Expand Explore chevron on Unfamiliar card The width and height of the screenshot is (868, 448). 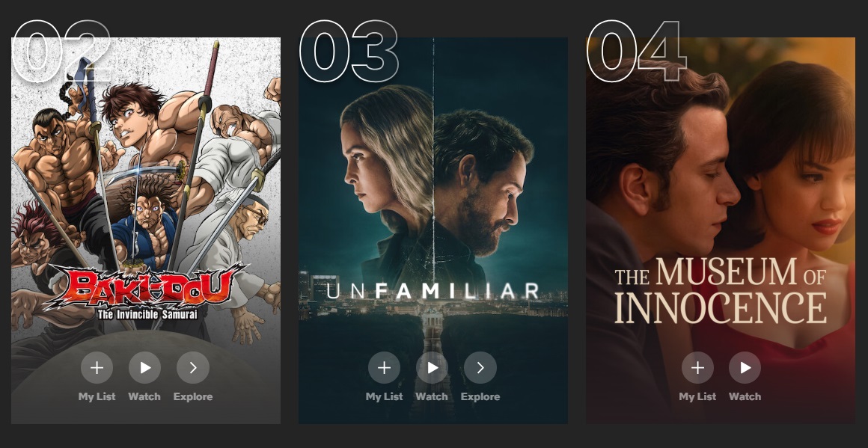pos(480,368)
